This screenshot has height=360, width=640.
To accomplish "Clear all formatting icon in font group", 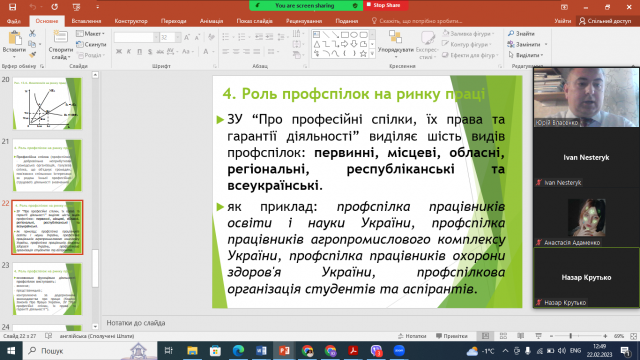I will pyautogui.click(x=211, y=38).
